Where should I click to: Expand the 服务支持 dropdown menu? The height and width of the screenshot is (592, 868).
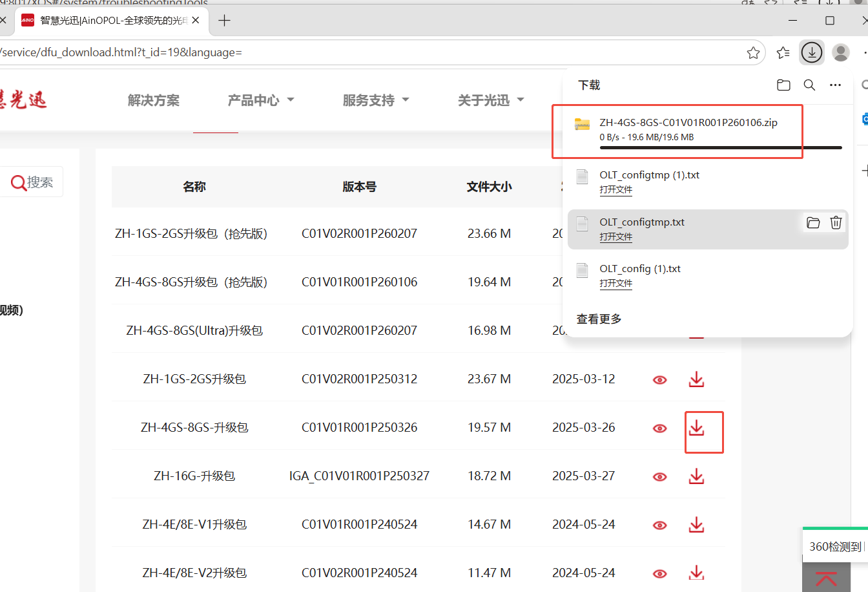coord(375,100)
